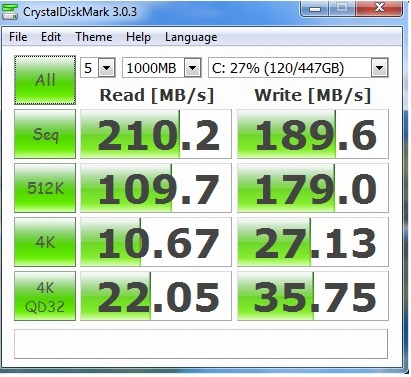Open the Help menu
The image size is (411, 377).
pos(138,37)
